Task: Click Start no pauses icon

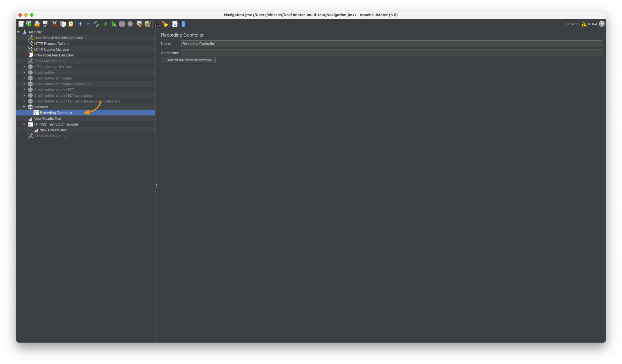Action: pos(114,24)
